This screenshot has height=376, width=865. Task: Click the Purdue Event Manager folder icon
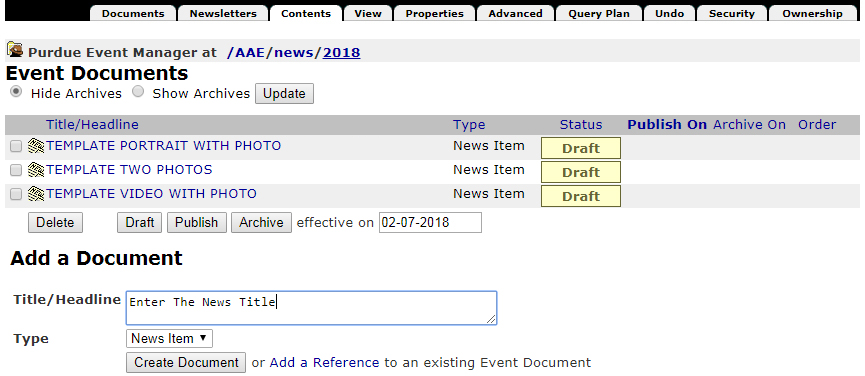tap(15, 50)
